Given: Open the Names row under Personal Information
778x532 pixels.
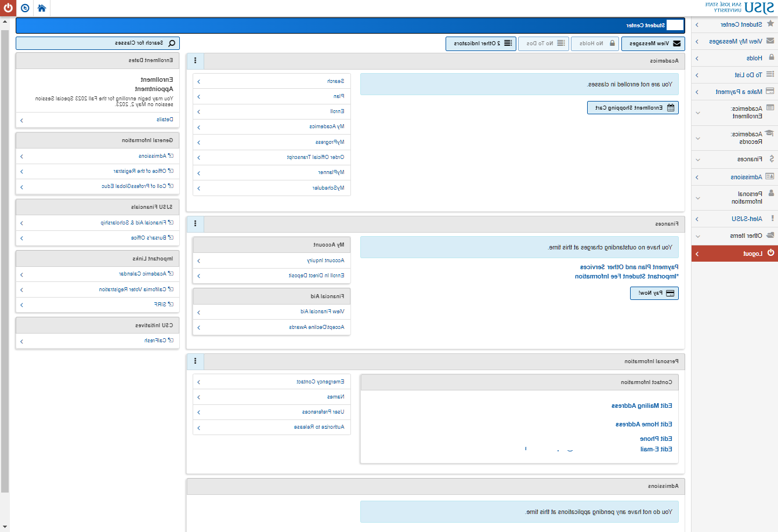Looking at the screenshot, I should (272, 397).
